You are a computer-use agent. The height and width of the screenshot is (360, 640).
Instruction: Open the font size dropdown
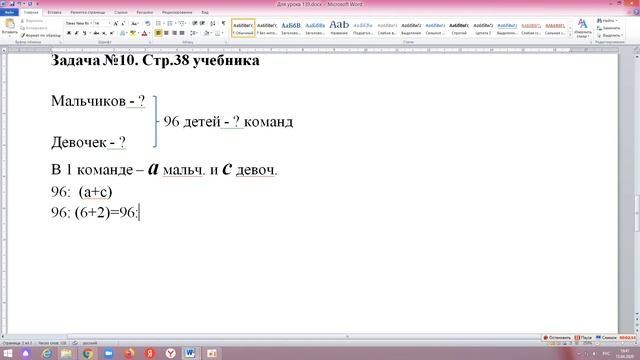tap(109, 24)
